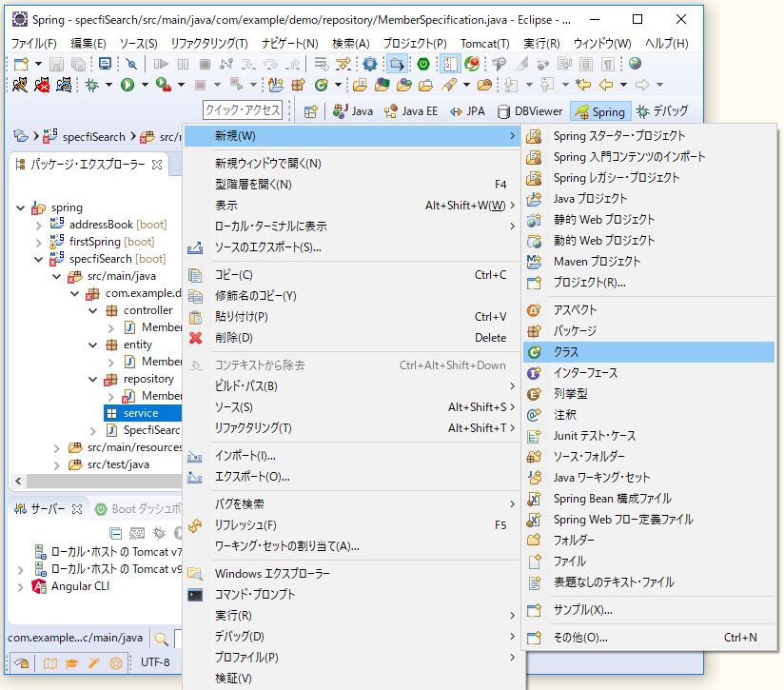This screenshot has height=690, width=784.
Task: Select クラス in the New submenu
Action: click(x=649, y=352)
